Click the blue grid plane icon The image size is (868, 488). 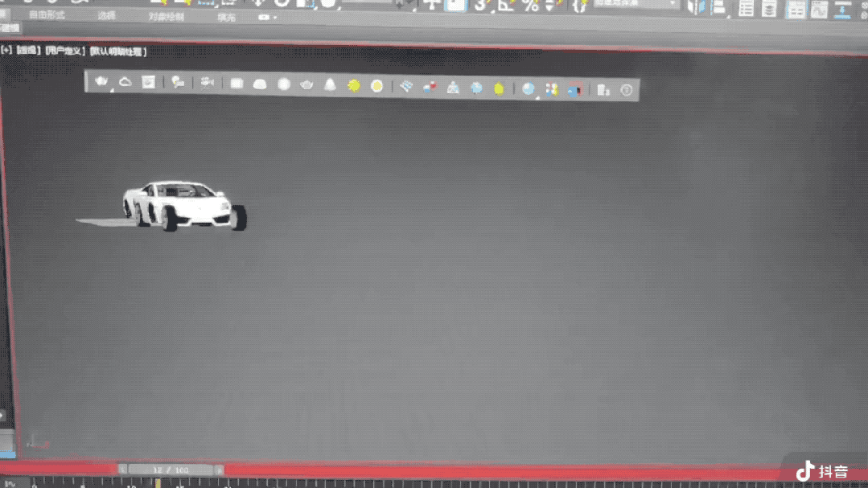(406, 86)
